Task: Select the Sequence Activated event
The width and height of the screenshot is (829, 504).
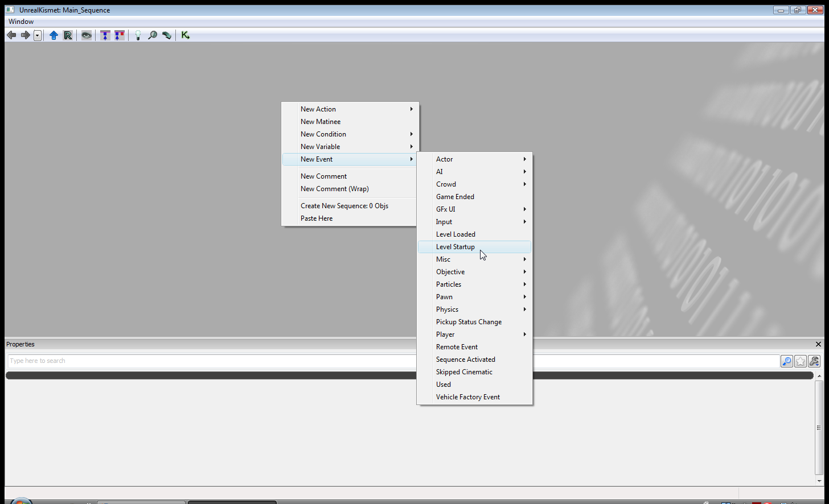Action: [x=475, y=360]
